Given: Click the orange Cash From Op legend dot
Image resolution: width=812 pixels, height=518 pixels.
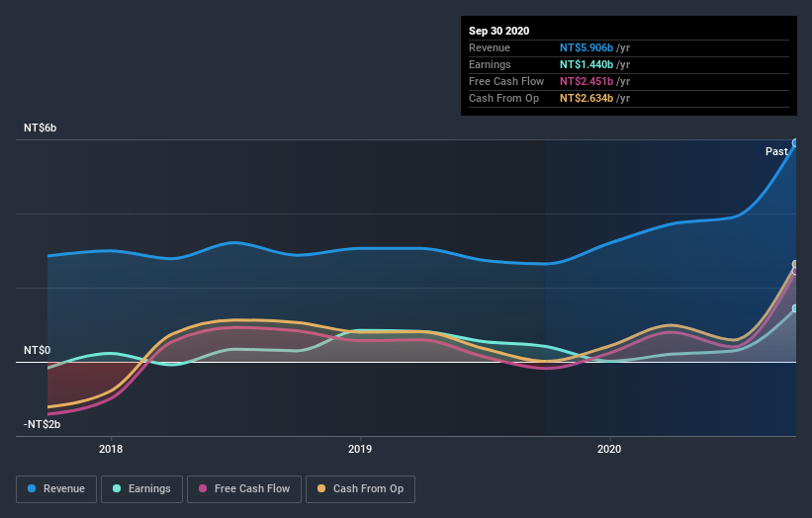Looking at the screenshot, I should (x=321, y=488).
